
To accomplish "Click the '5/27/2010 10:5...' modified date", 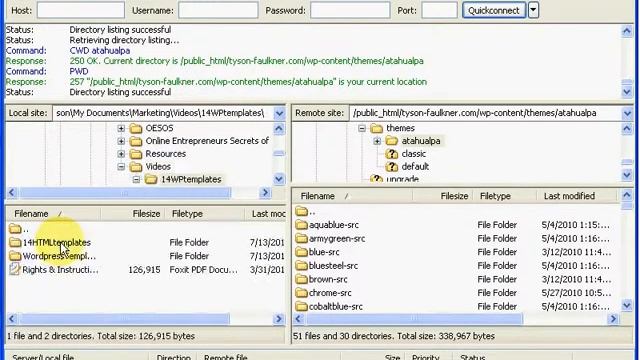I will point(576,293).
